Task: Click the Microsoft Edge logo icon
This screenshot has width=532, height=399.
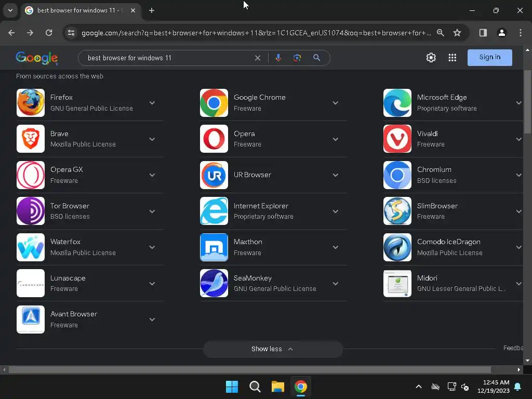Action: (x=397, y=103)
